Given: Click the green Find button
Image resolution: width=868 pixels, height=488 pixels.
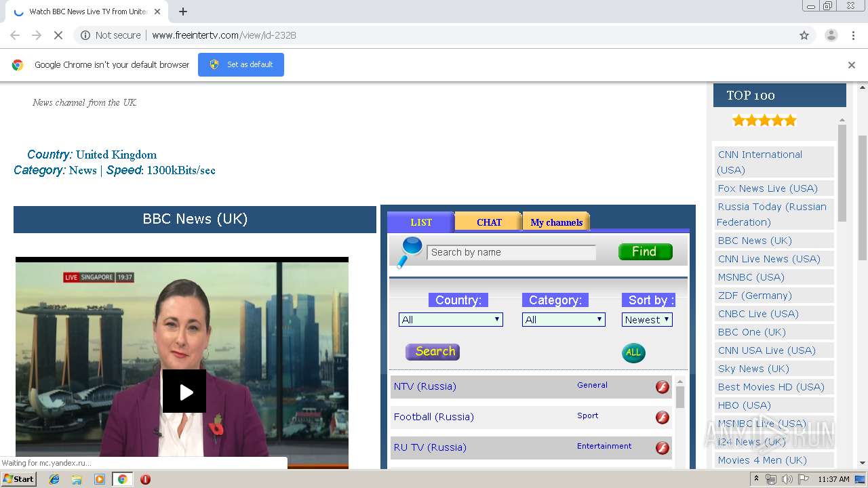Looking at the screenshot, I should 646,252.
